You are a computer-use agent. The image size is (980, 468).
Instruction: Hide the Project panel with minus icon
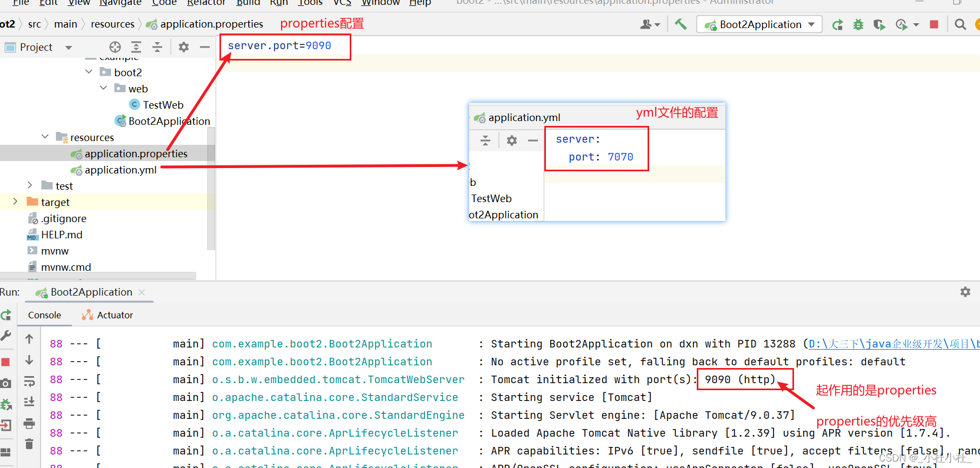205,47
